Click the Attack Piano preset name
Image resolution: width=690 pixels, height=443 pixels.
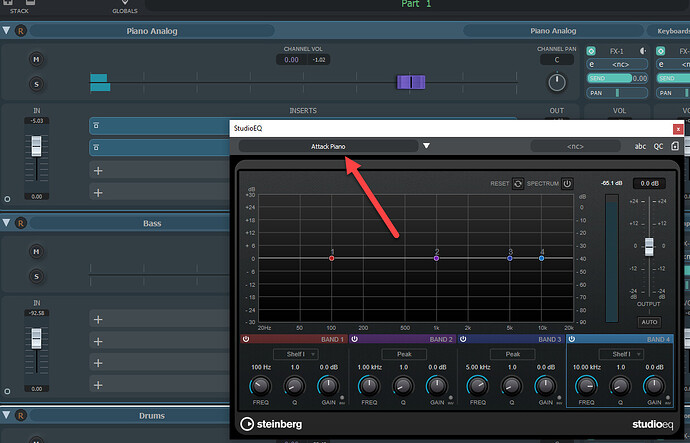pos(328,146)
